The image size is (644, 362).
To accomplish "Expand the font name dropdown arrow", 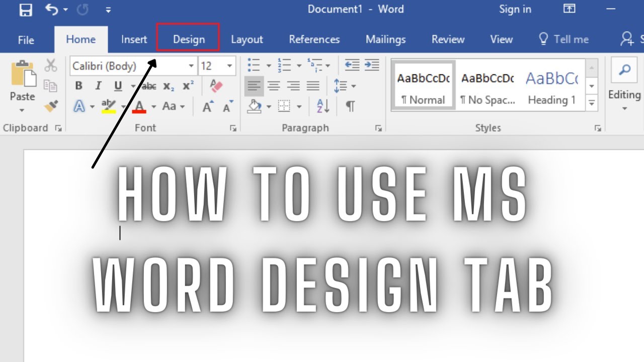I will [x=191, y=66].
